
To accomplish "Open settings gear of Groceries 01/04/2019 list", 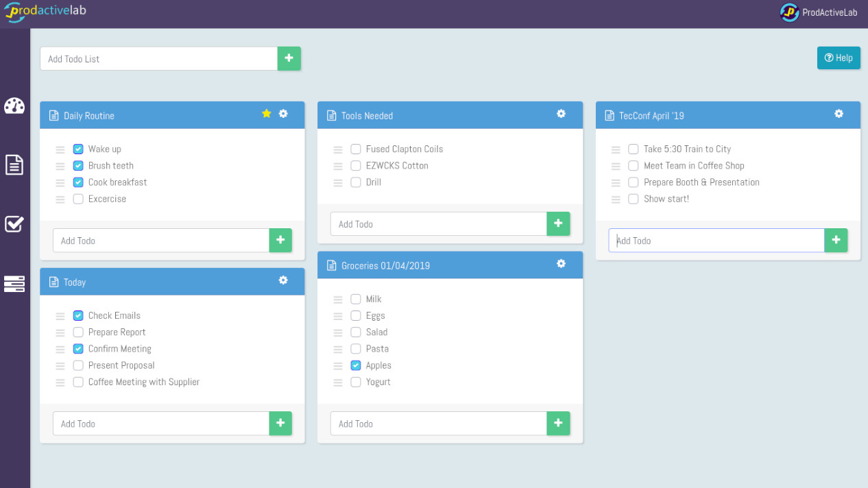I will point(561,264).
